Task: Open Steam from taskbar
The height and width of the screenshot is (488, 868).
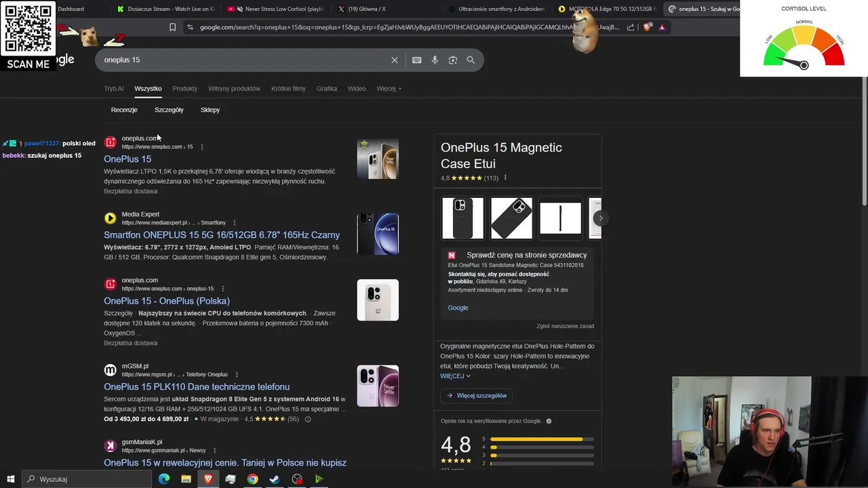Action: (275, 479)
